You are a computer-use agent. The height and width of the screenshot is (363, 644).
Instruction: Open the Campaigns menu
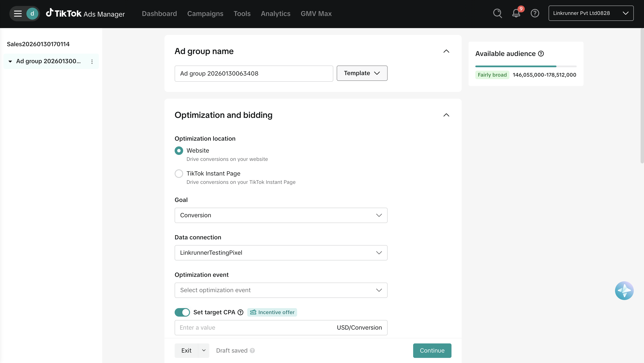(205, 13)
